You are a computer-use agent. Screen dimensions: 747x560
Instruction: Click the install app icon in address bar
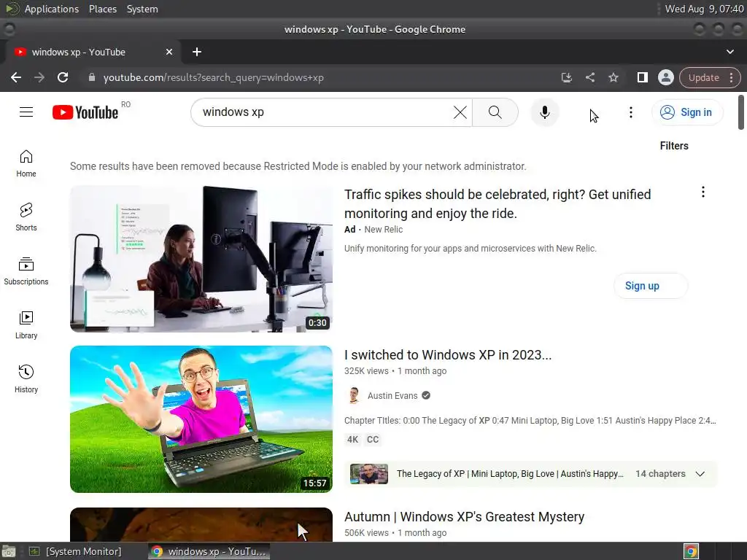(566, 77)
